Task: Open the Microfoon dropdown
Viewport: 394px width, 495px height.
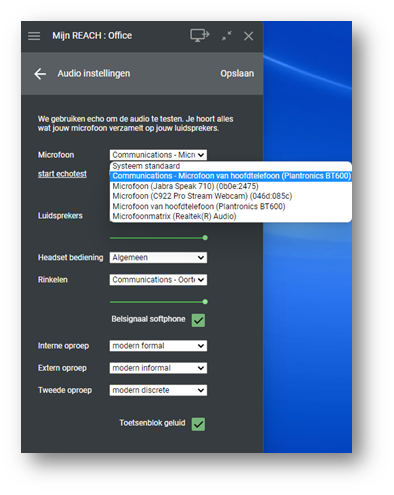Action: coord(158,155)
